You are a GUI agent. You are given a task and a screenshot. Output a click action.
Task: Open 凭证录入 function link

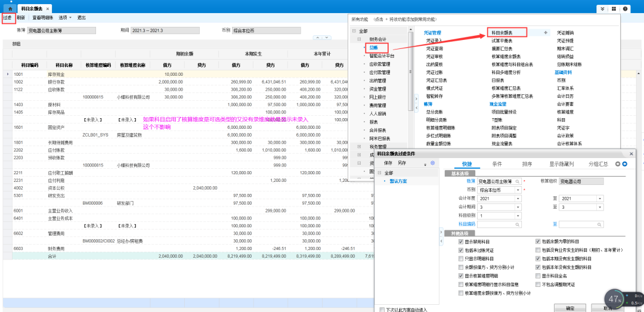pyautogui.click(x=434, y=41)
